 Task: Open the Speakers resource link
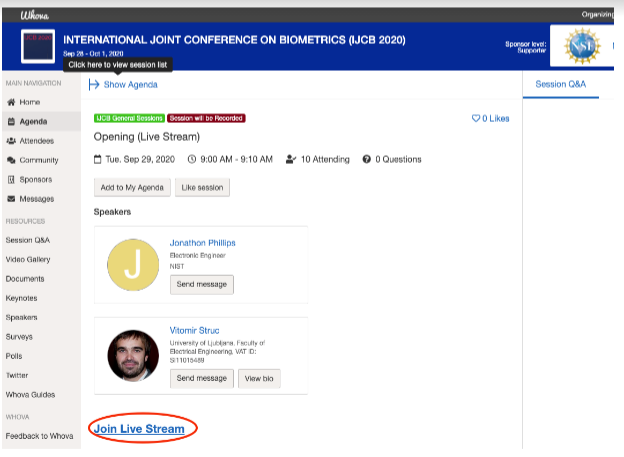21,317
